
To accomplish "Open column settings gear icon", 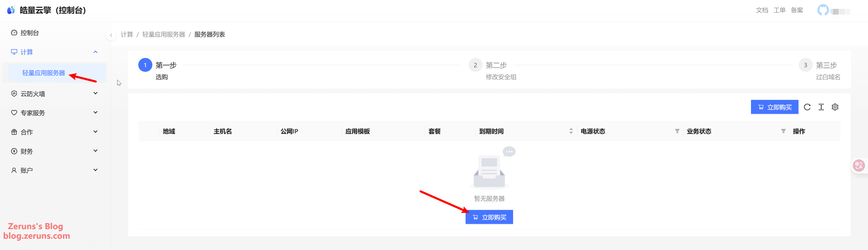I will pyautogui.click(x=835, y=107).
